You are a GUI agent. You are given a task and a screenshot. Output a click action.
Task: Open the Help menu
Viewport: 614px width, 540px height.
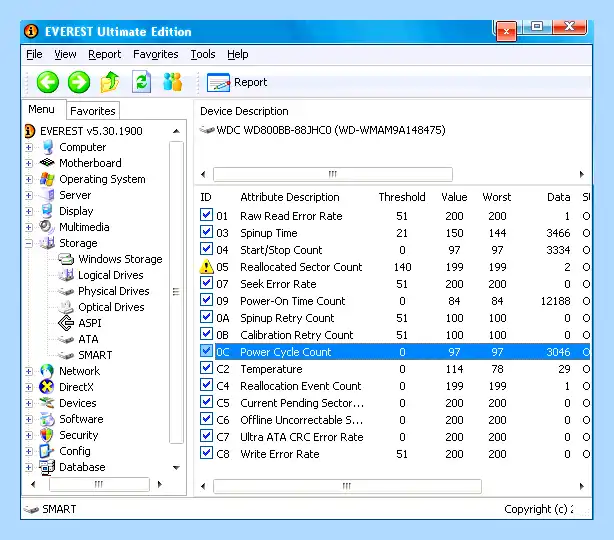pos(238,54)
